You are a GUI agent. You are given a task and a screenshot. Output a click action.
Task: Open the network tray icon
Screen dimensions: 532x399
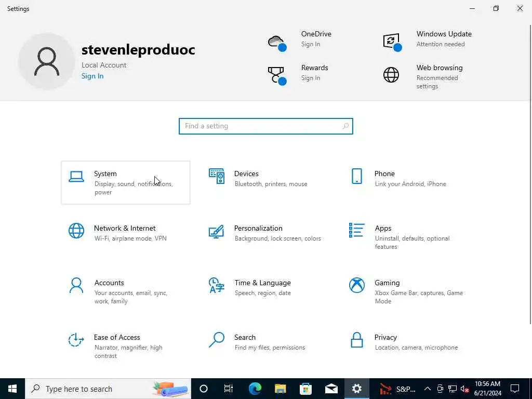pos(453,389)
